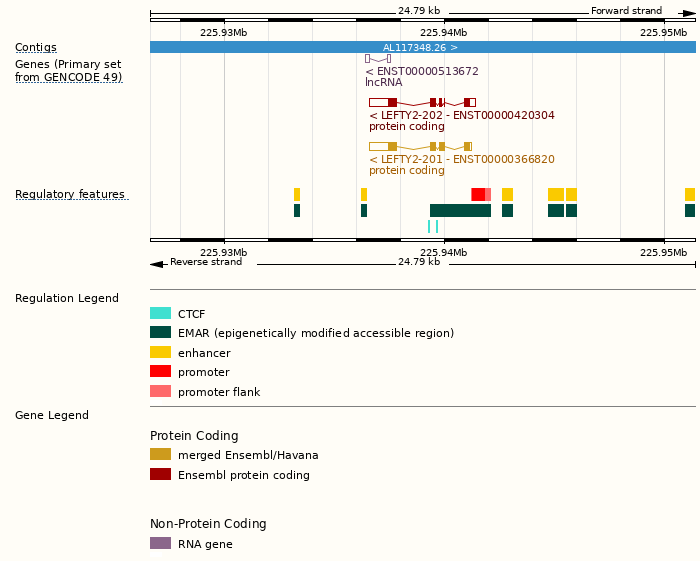Click the EMAR dark green legend swatch
This screenshot has width=700, height=561.
[x=160, y=333]
